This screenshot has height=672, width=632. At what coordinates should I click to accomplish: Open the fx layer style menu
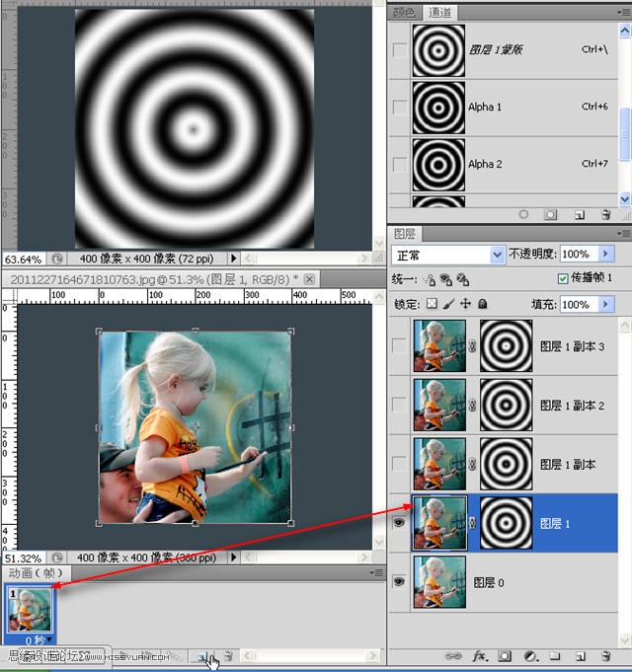[479, 656]
